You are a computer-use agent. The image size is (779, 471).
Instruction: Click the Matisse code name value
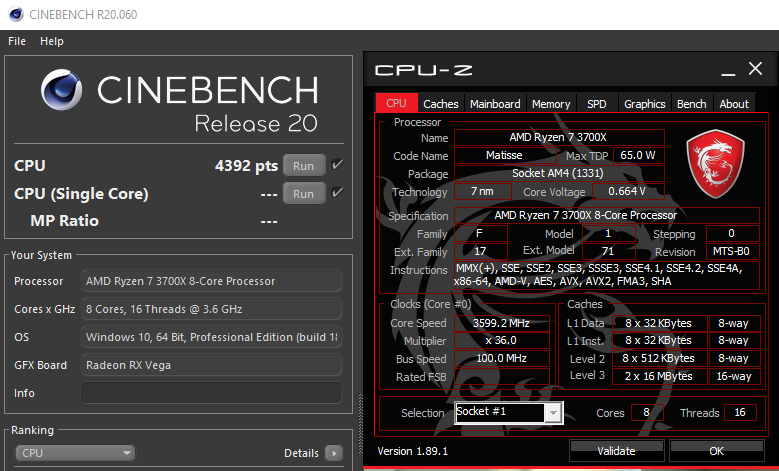coord(504,155)
